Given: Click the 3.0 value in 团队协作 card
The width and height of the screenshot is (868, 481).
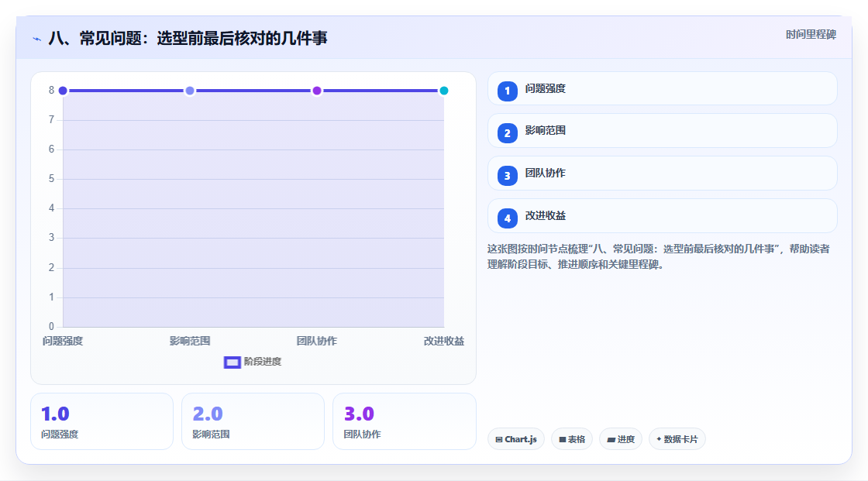Looking at the screenshot, I should [x=359, y=414].
